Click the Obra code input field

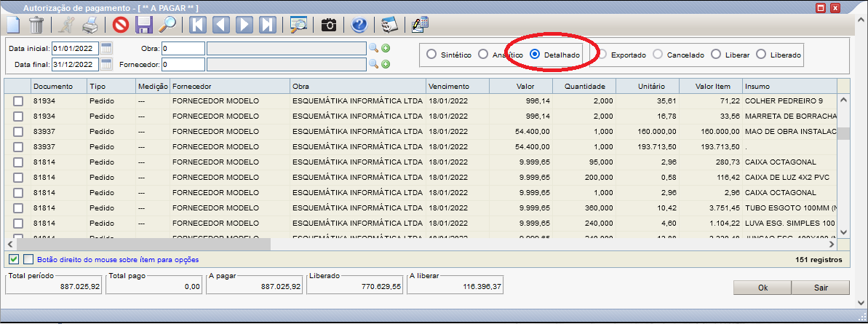tap(183, 48)
